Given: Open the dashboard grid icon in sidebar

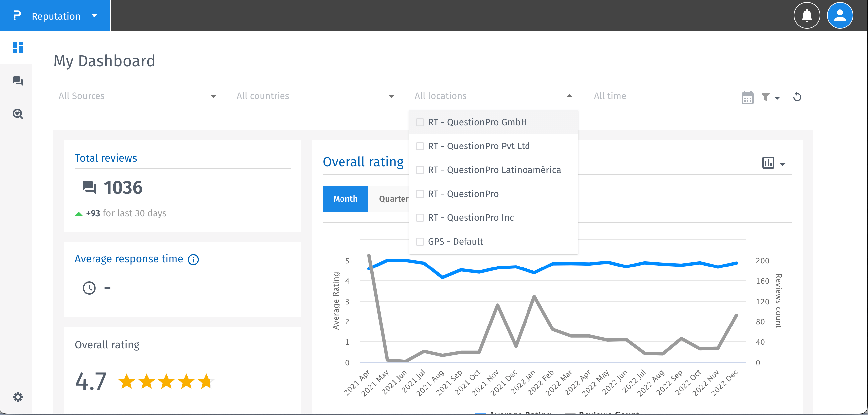Looking at the screenshot, I should tap(18, 48).
